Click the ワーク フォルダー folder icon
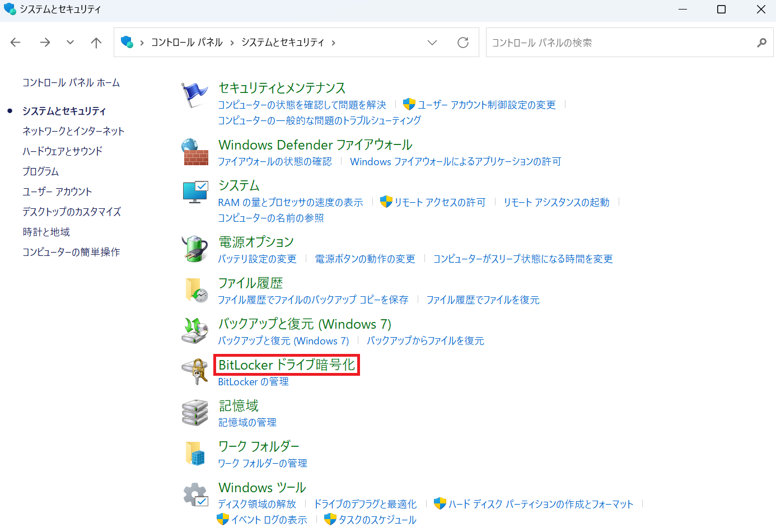Screen dimensions: 776x532 (195, 453)
